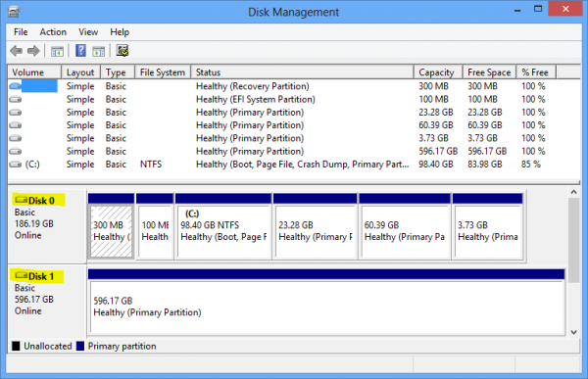Click the '98.40 GB' capacity cell
Image resolution: width=588 pixels, height=379 pixels.
[x=436, y=165]
